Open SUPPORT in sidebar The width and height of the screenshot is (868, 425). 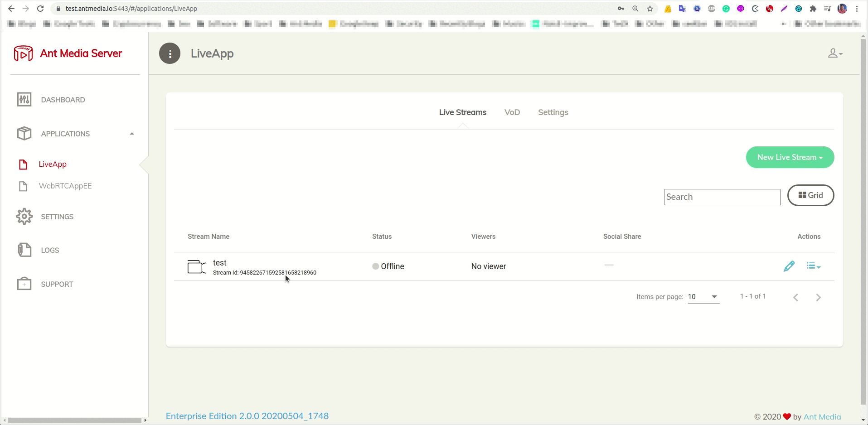(x=57, y=284)
